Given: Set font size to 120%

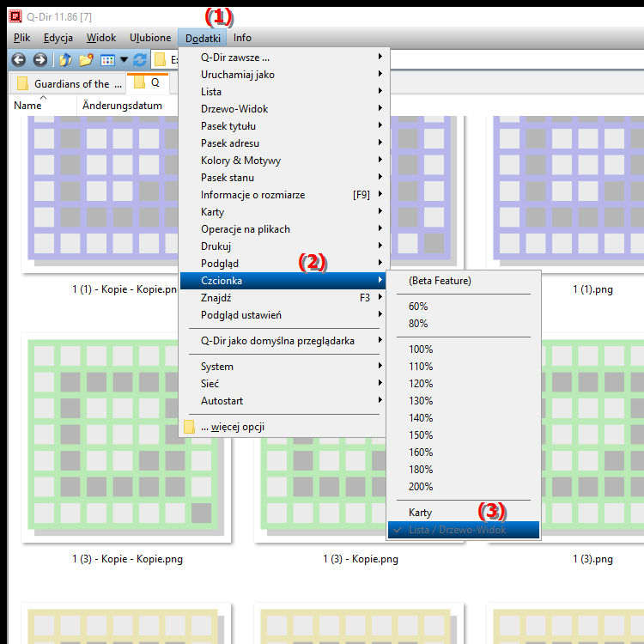Looking at the screenshot, I should coord(464,384).
